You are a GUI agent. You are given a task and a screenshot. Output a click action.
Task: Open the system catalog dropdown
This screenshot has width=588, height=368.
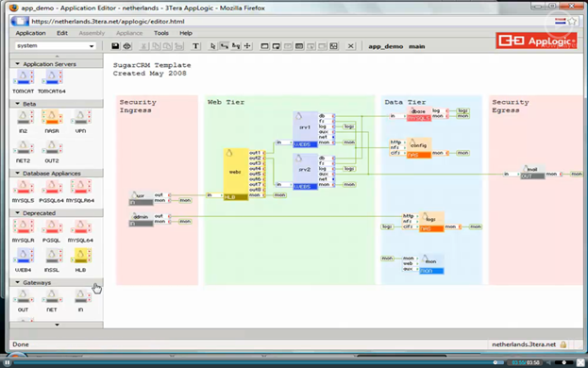pyautogui.click(x=56, y=45)
